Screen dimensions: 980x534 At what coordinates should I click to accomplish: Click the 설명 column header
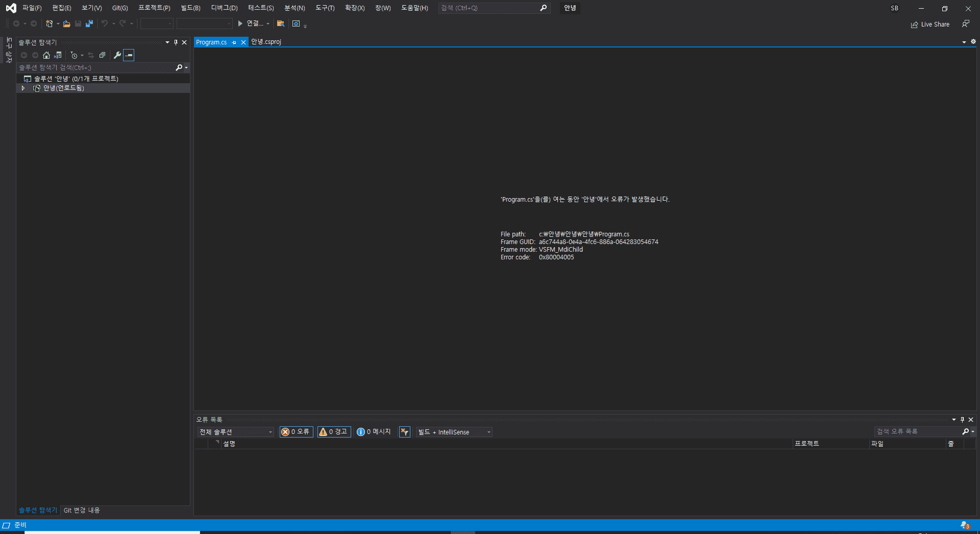(229, 444)
